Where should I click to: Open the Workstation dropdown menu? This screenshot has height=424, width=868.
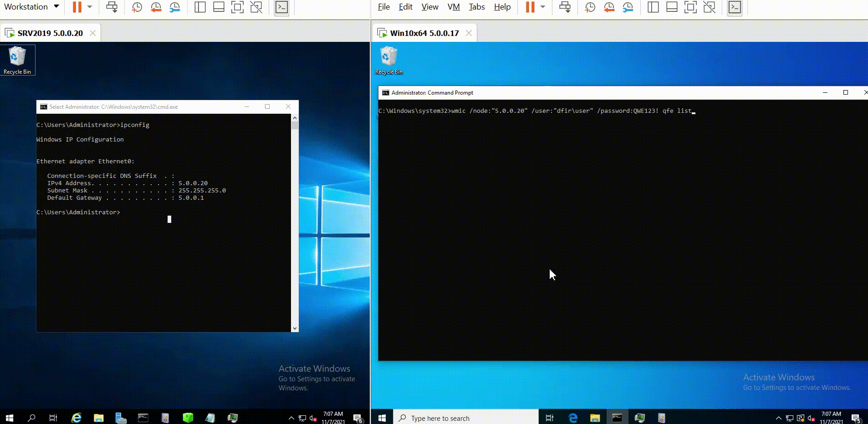pyautogui.click(x=31, y=7)
